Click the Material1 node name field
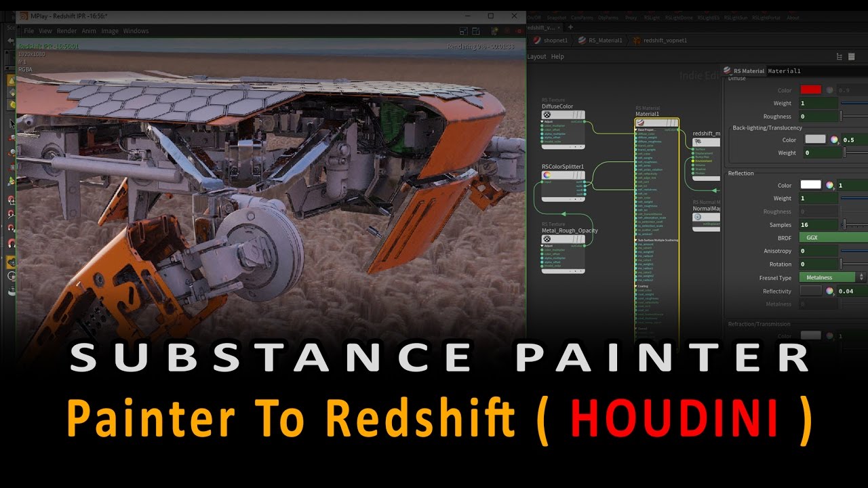This screenshot has width=868, height=488. 817,70
